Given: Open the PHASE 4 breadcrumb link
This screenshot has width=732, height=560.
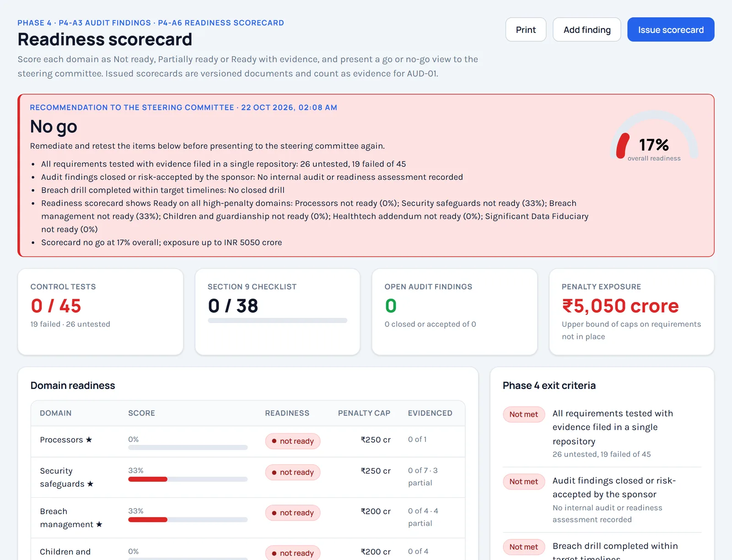Looking at the screenshot, I should click(34, 23).
